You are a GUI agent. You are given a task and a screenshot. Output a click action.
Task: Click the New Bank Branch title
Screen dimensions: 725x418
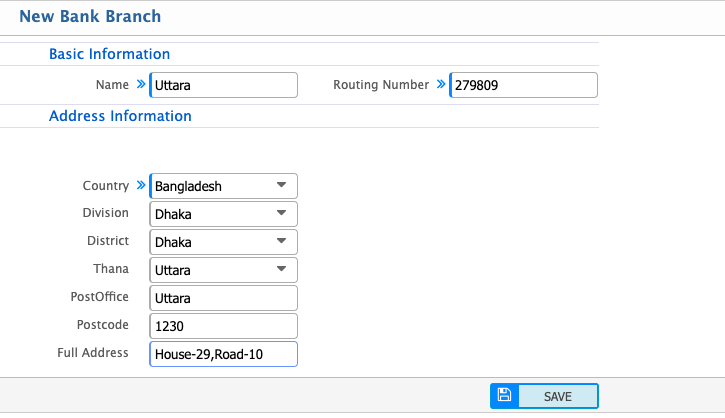90,16
